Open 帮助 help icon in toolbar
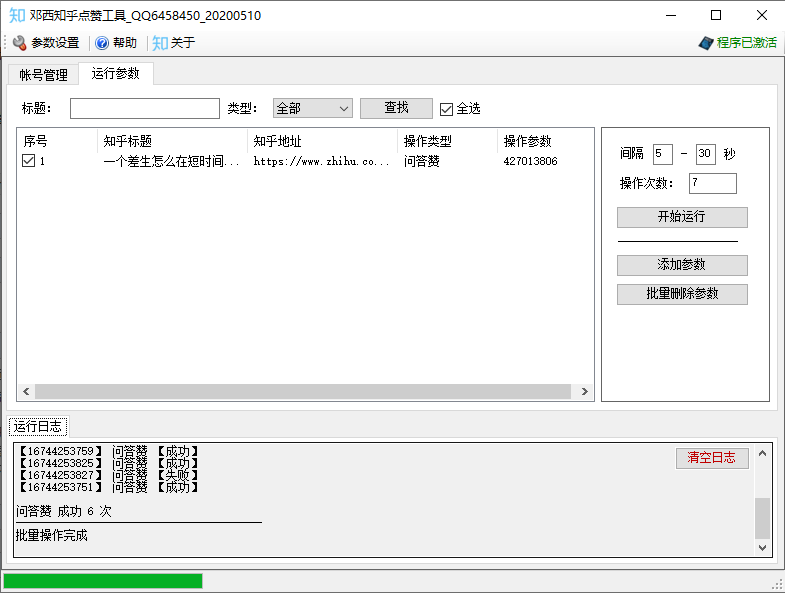Viewport: 785px width, 593px height. pos(102,43)
